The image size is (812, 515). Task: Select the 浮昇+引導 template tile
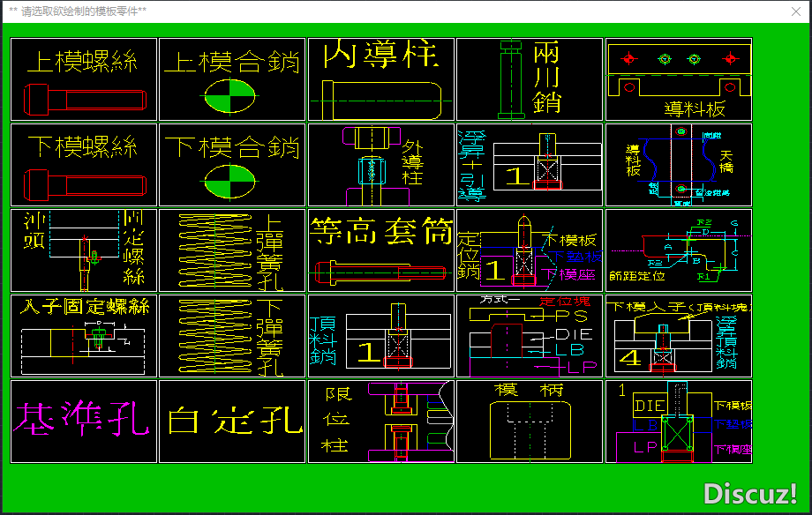[530, 165]
